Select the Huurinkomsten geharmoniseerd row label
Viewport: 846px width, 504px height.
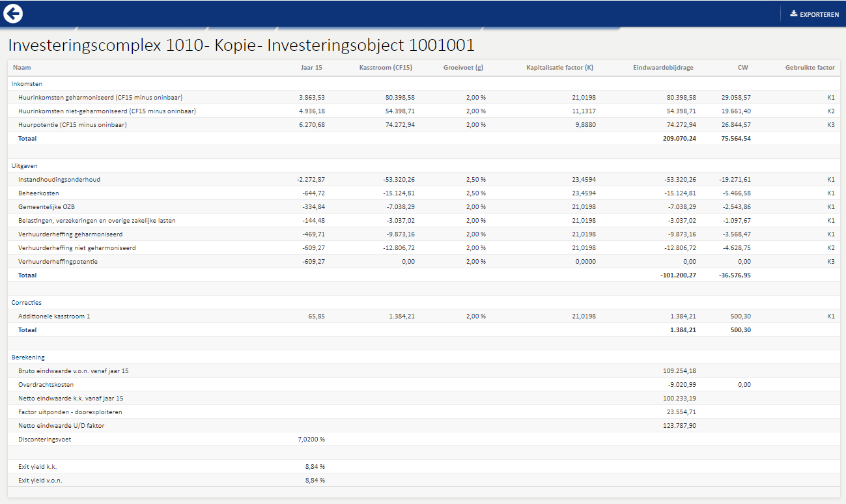pyautogui.click(x=100, y=97)
